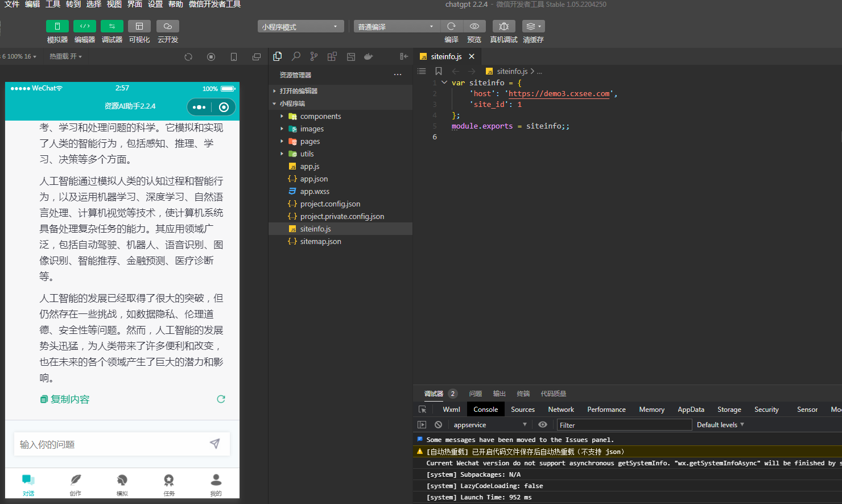
Task: Copy the chat reply (复制内容)
Action: pyautogui.click(x=65, y=399)
